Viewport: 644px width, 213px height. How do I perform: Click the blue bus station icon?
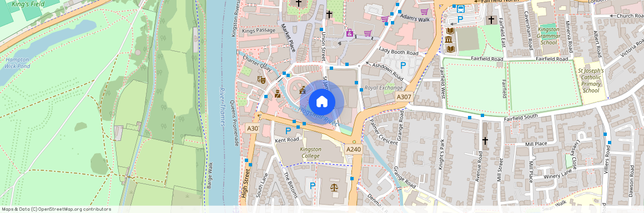pos(460,8)
